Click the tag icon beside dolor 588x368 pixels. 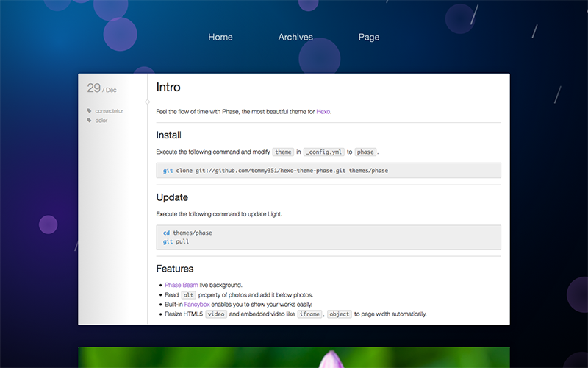[90, 120]
